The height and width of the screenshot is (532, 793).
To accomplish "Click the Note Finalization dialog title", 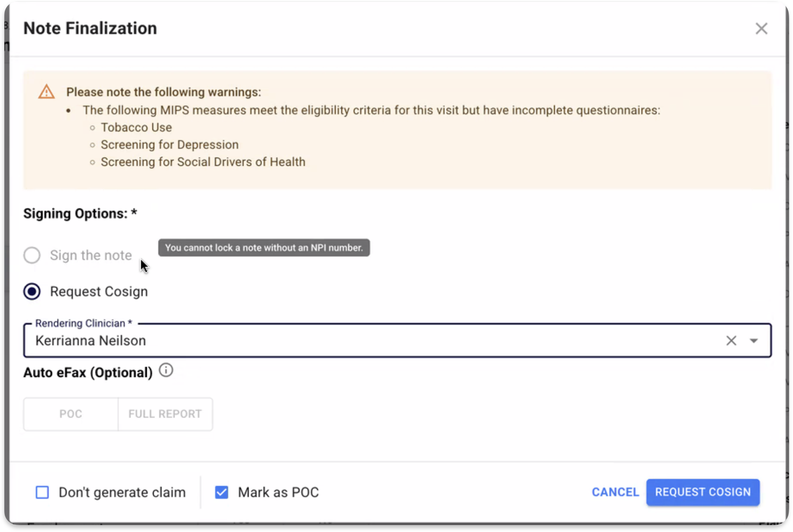I will tap(90, 29).
